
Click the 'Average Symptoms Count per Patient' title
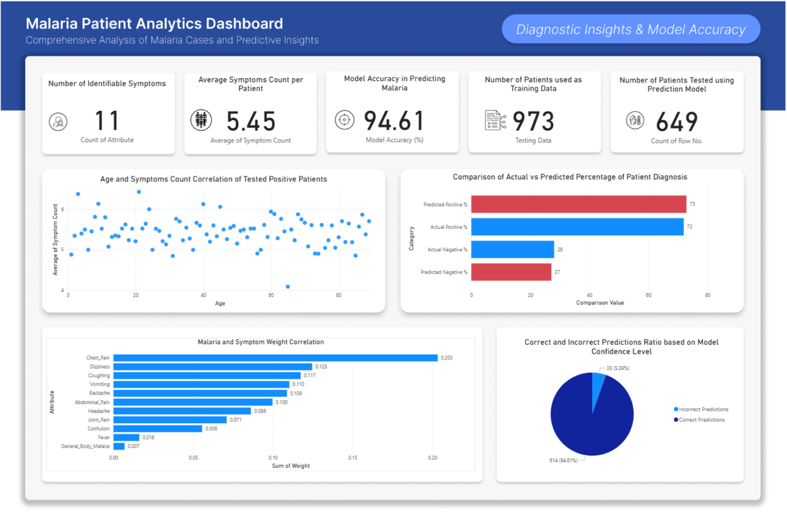click(251, 84)
